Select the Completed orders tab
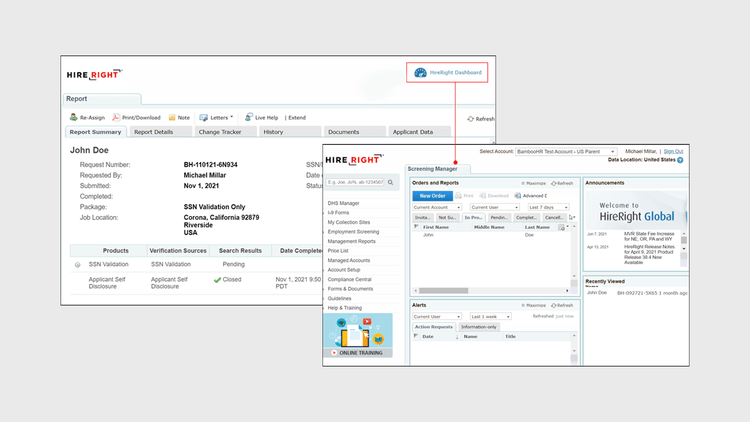The width and height of the screenshot is (750, 422). pos(526,218)
